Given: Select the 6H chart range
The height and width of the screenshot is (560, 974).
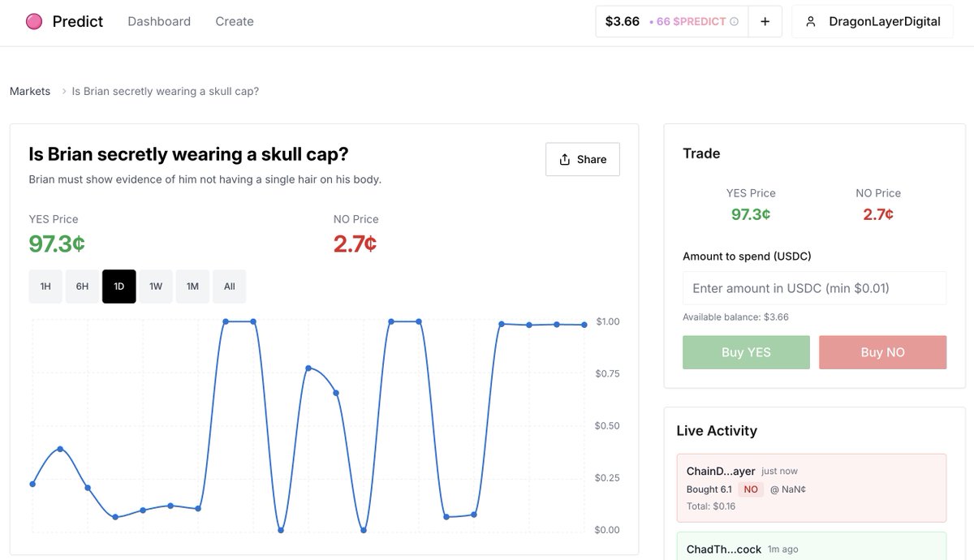Looking at the screenshot, I should pyautogui.click(x=82, y=286).
